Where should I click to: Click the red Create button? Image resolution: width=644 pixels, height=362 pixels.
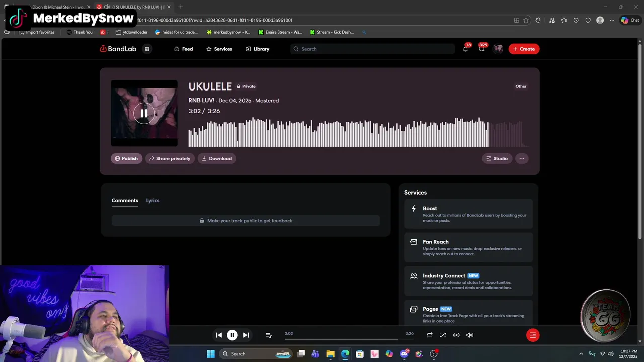coord(524,49)
